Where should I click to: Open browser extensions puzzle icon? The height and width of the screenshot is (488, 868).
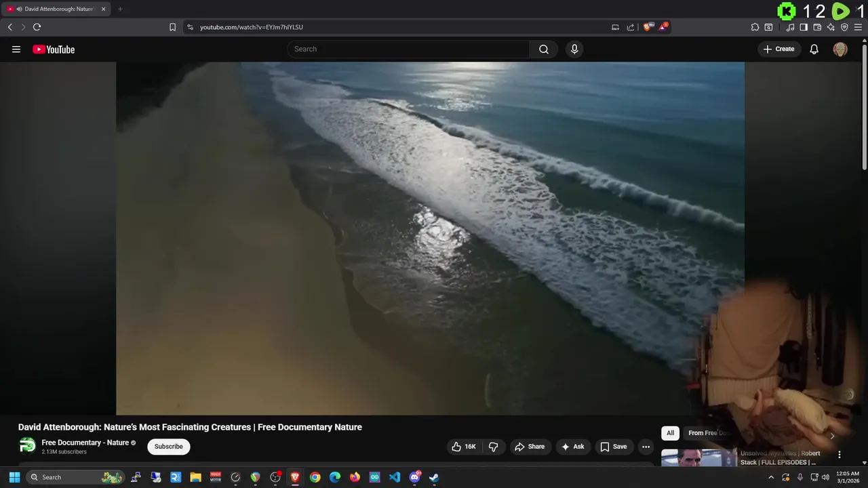pyautogui.click(x=755, y=27)
